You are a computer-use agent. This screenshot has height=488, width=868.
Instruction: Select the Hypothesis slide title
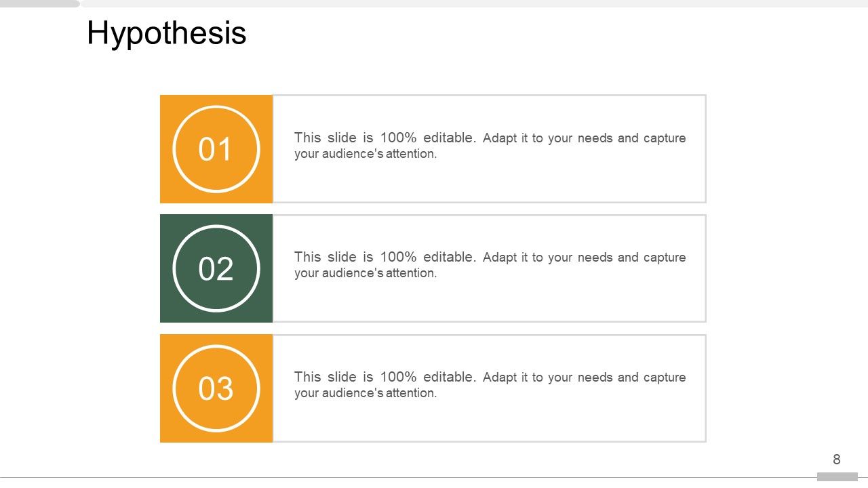click(166, 33)
